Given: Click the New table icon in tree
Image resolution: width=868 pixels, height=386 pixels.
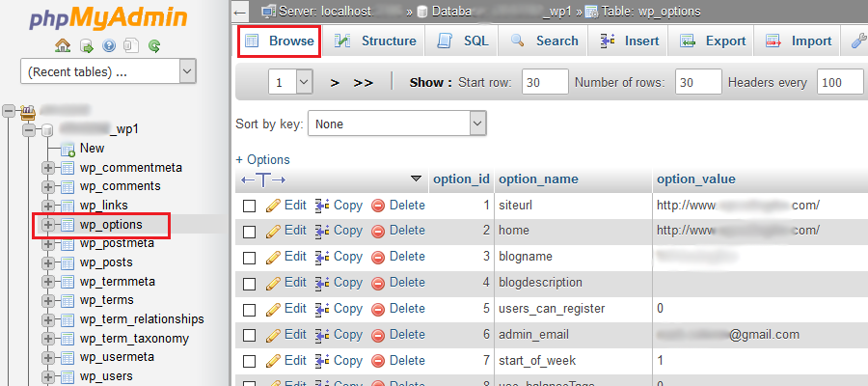Looking at the screenshot, I should tap(68, 149).
